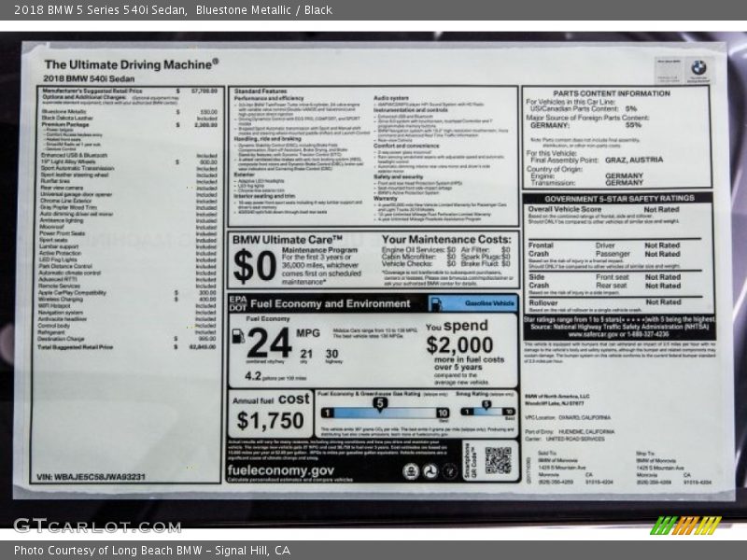Click the $2,000 fuel cost figure
The height and width of the screenshot is (560, 747).
pos(459,344)
